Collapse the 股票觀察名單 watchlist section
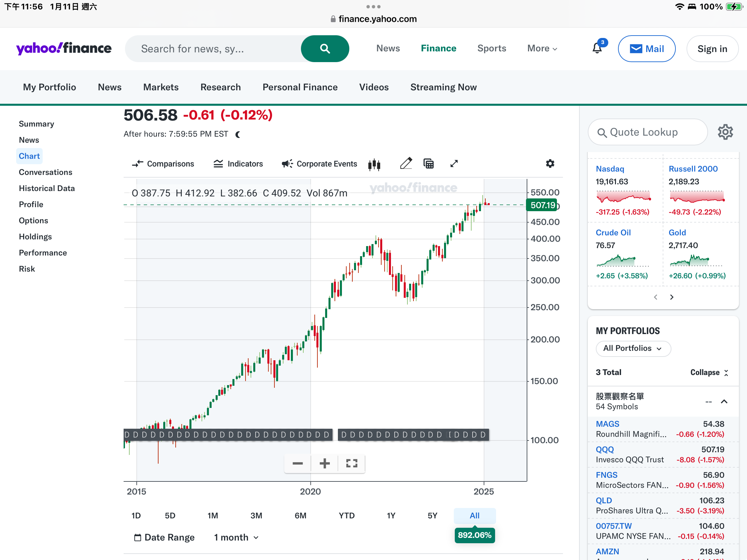Screen dimensions: 747x560 [724, 402]
